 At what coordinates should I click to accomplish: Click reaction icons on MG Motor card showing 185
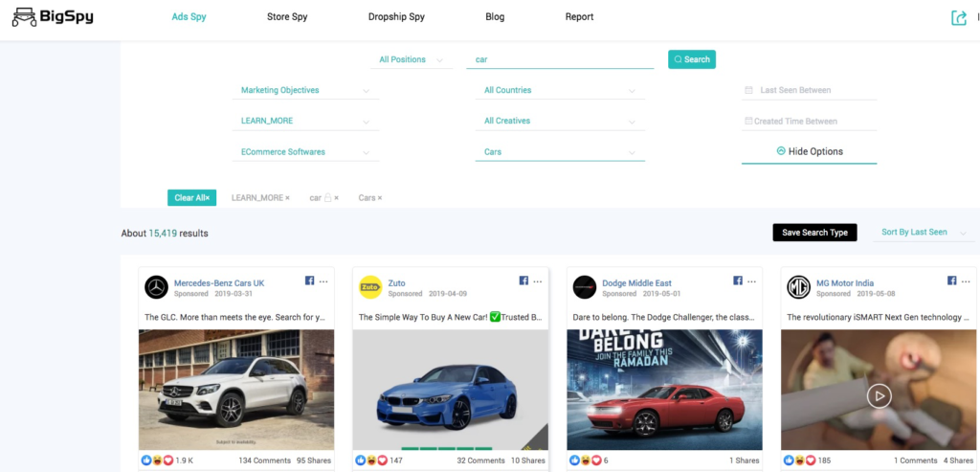[799, 461]
